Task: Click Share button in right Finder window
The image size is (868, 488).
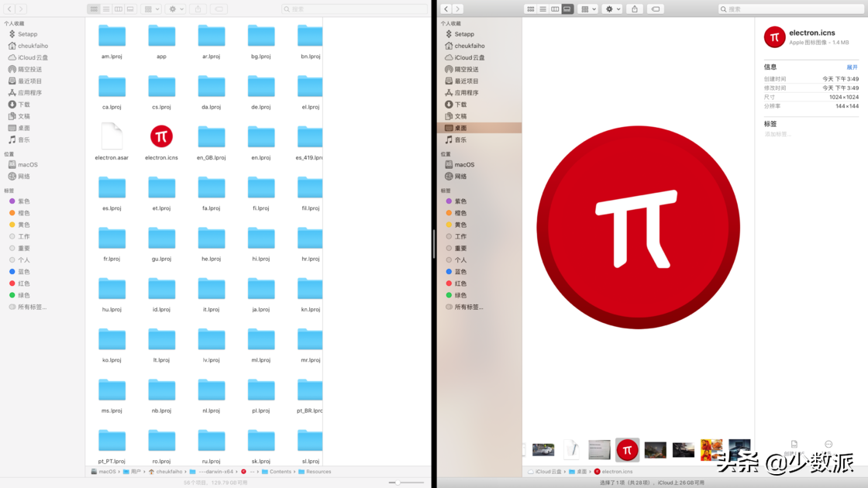Action: click(x=635, y=9)
